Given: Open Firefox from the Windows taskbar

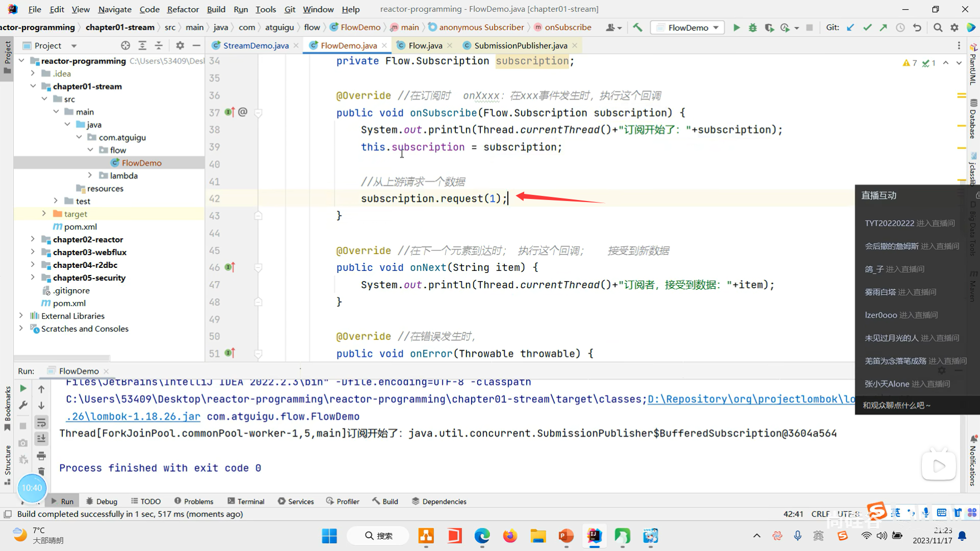Looking at the screenshot, I should [x=509, y=536].
